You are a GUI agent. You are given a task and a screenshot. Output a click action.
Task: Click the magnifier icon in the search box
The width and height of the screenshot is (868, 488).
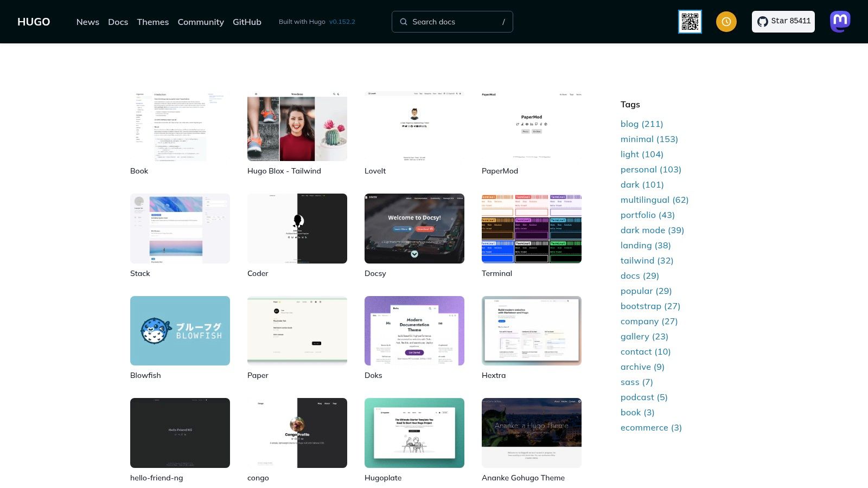404,22
